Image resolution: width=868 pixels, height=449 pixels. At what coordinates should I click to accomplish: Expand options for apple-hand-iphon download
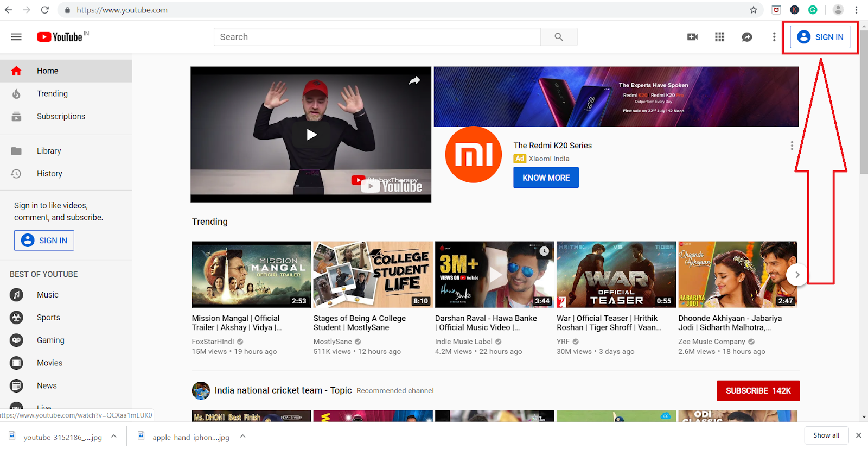click(x=243, y=436)
